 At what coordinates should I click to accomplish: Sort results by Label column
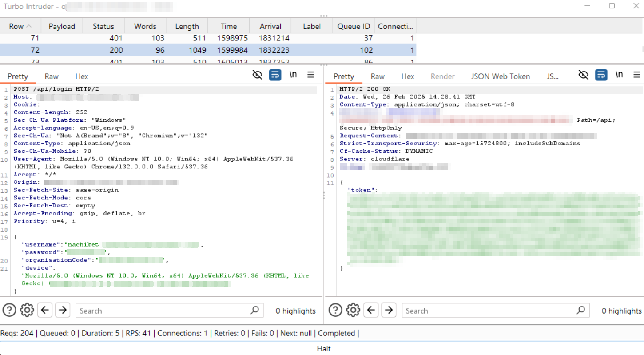coord(312,26)
